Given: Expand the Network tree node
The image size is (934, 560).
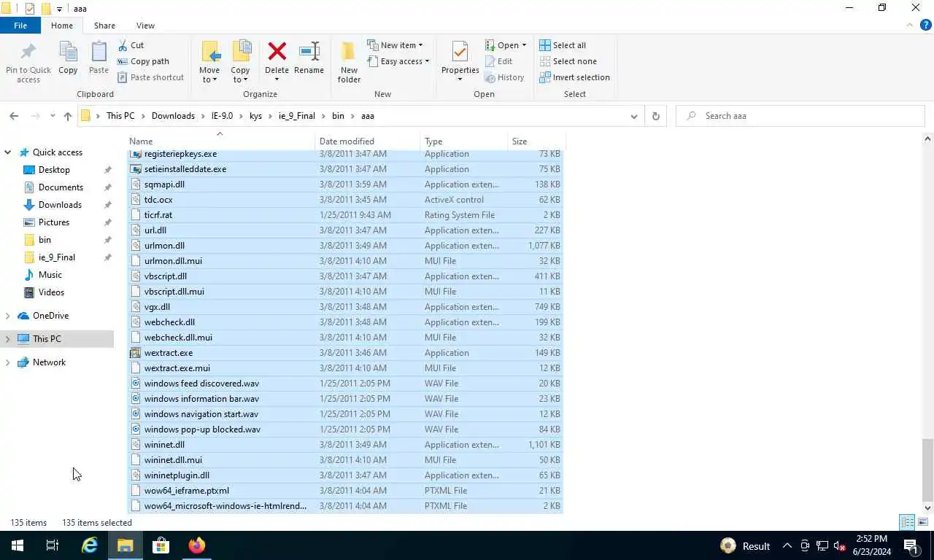Looking at the screenshot, I should pyautogui.click(x=7, y=362).
